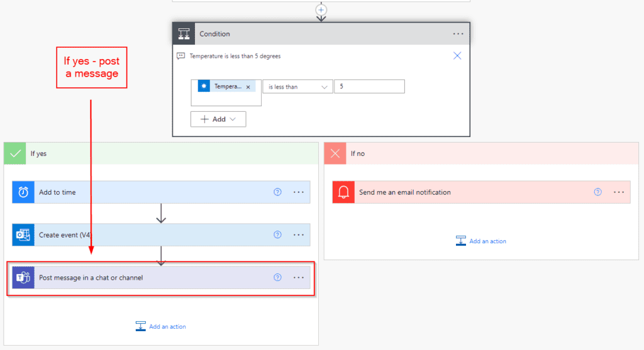Collapse the If yes branch header
The image size is (644, 350).
click(x=160, y=153)
